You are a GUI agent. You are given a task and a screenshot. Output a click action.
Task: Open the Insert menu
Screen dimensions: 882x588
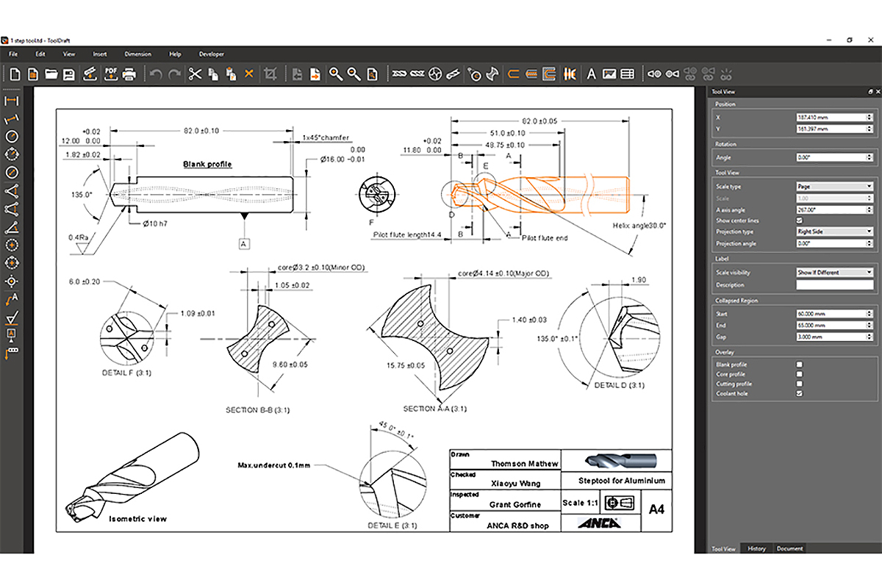100,54
